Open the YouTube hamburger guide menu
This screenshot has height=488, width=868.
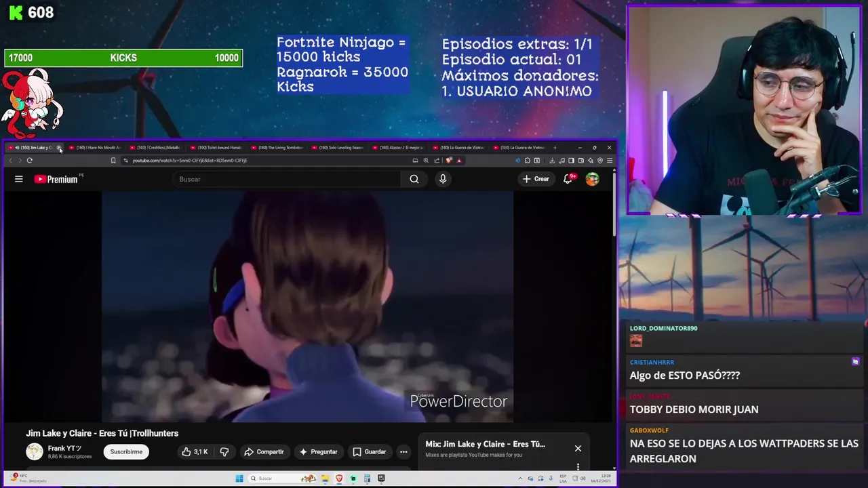[x=19, y=179]
